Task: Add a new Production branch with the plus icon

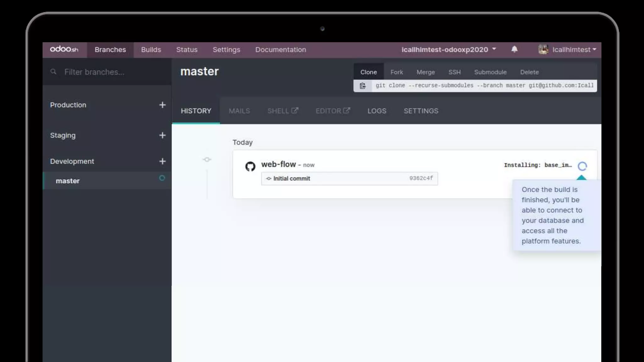Action: coord(162,105)
